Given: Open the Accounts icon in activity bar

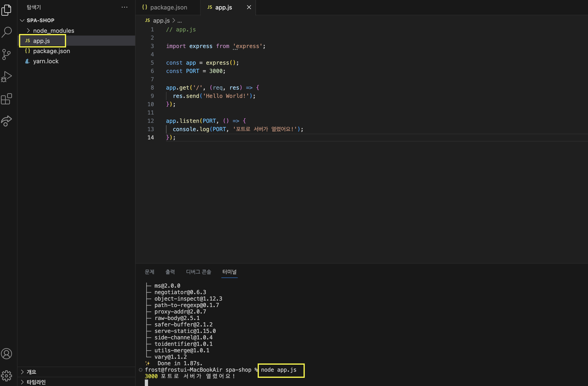Looking at the screenshot, I should 6,354.
